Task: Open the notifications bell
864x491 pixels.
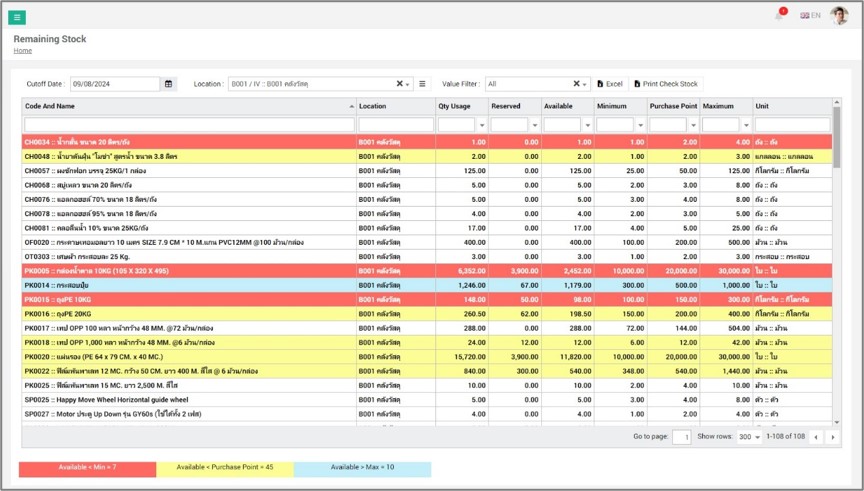Action: click(779, 15)
